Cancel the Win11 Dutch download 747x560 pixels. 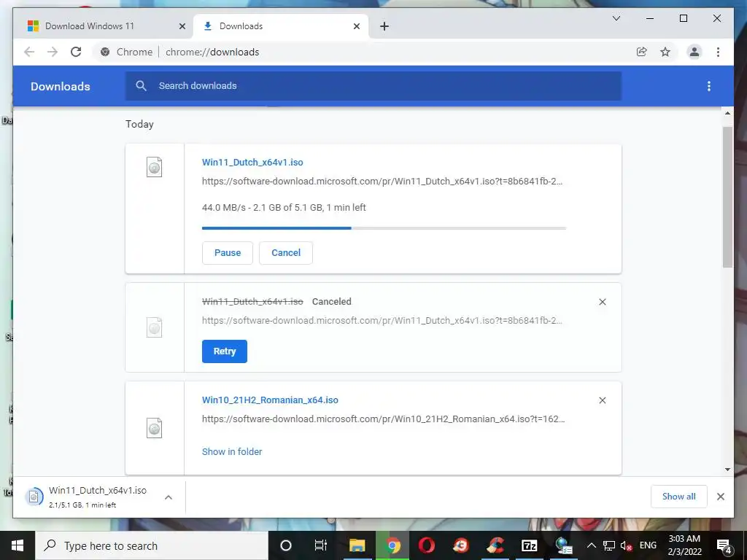point(286,253)
